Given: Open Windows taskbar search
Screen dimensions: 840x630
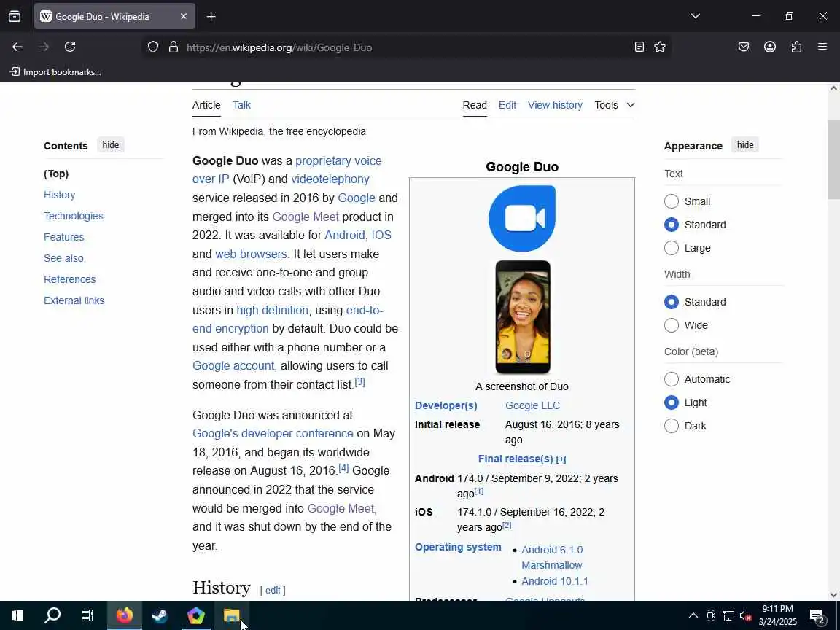Looking at the screenshot, I should pyautogui.click(x=52, y=615).
